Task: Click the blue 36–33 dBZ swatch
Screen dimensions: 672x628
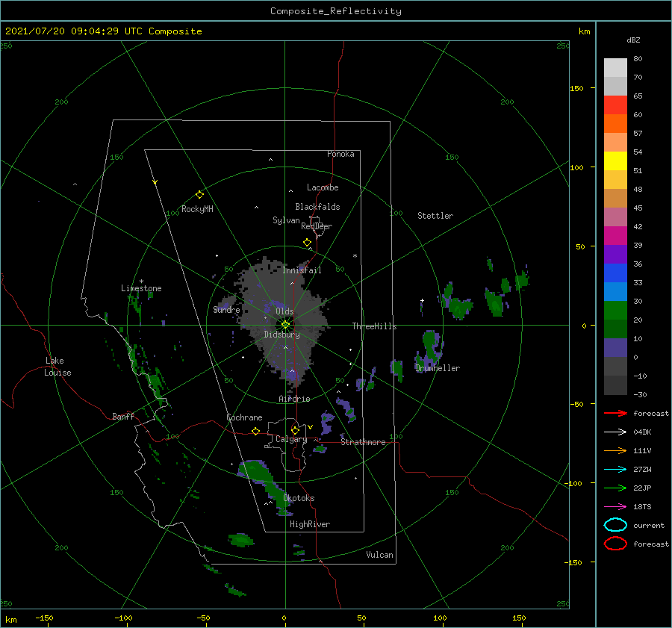Action: 615,273
